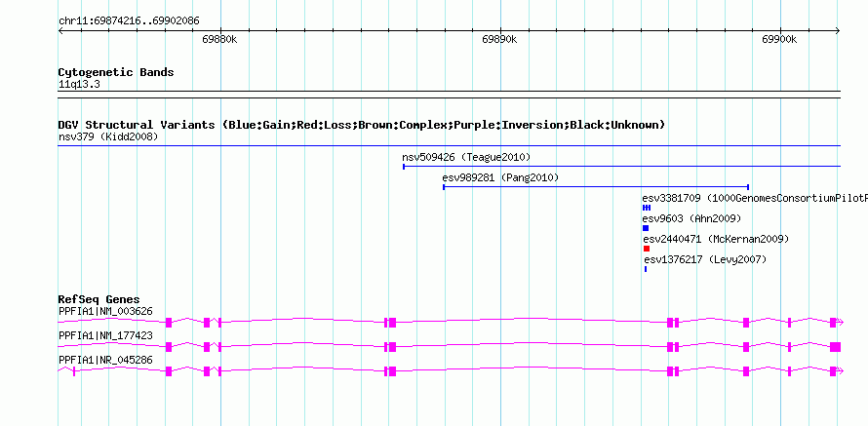Select the esv2440471 (McKernan2009) label
868x426 pixels.
coord(716,239)
